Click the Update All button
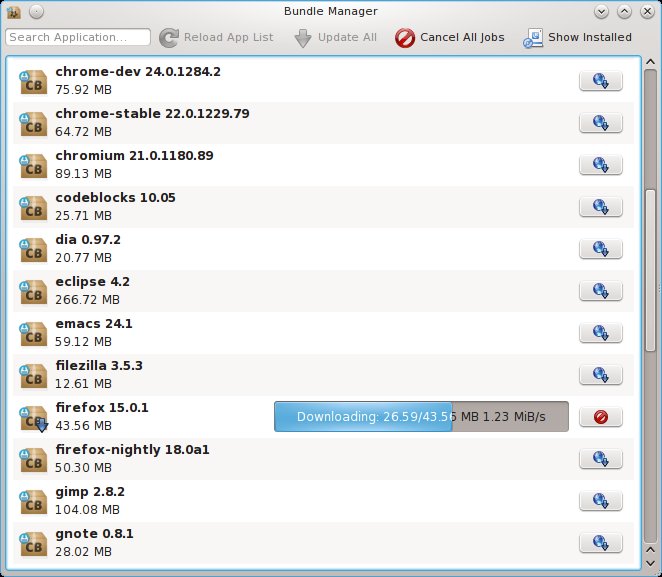 coord(335,38)
